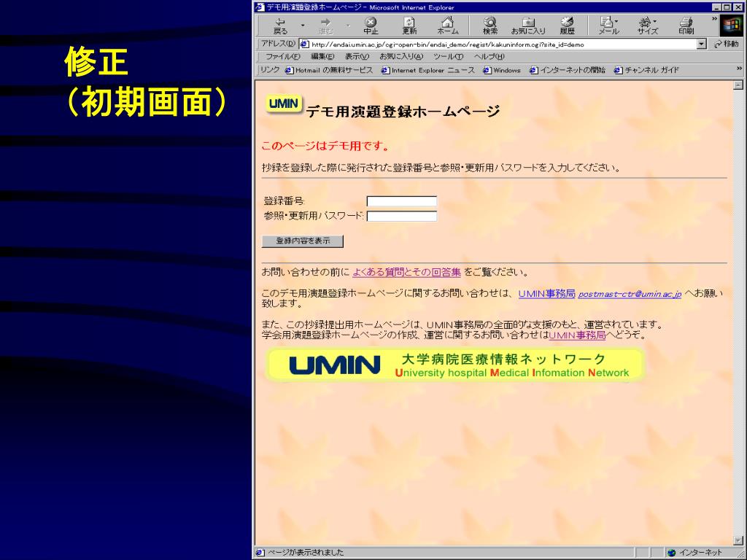The width and height of the screenshot is (747, 560).
Task: Click the status bar page icon
Action: click(x=260, y=553)
